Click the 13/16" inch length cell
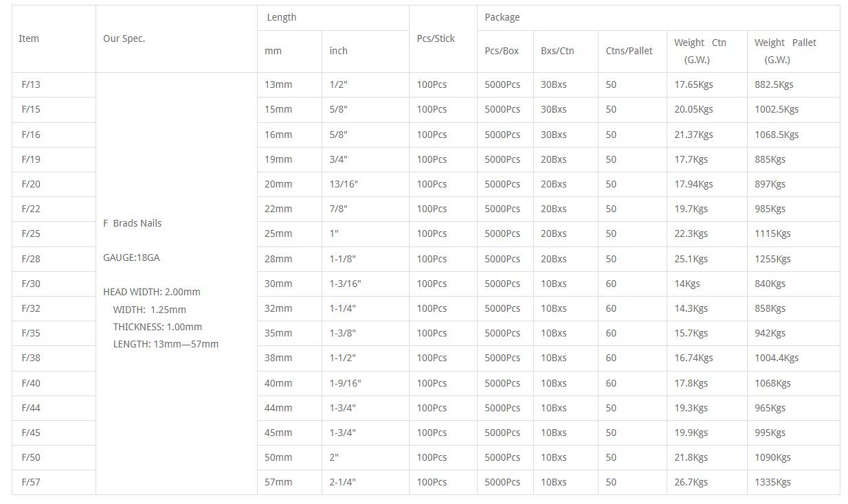Image resolution: width=848 pixels, height=504 pixels. pos(366,184)
